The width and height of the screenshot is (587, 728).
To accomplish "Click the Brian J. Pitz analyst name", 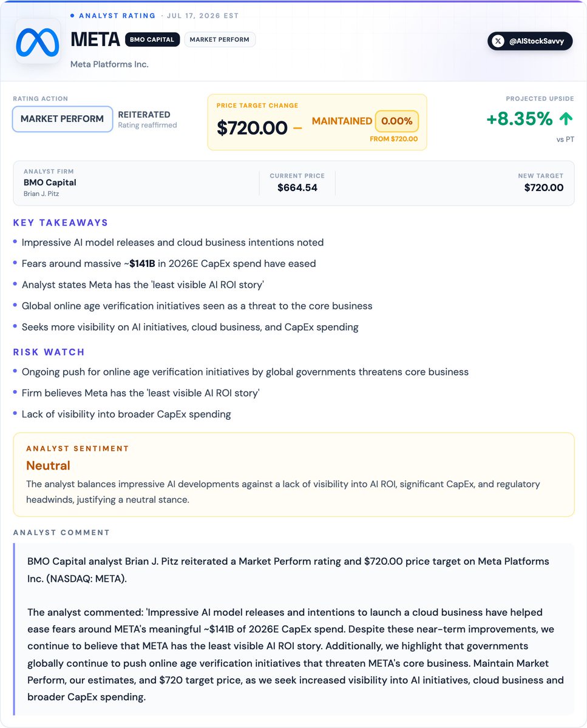I will coord(41,194).
